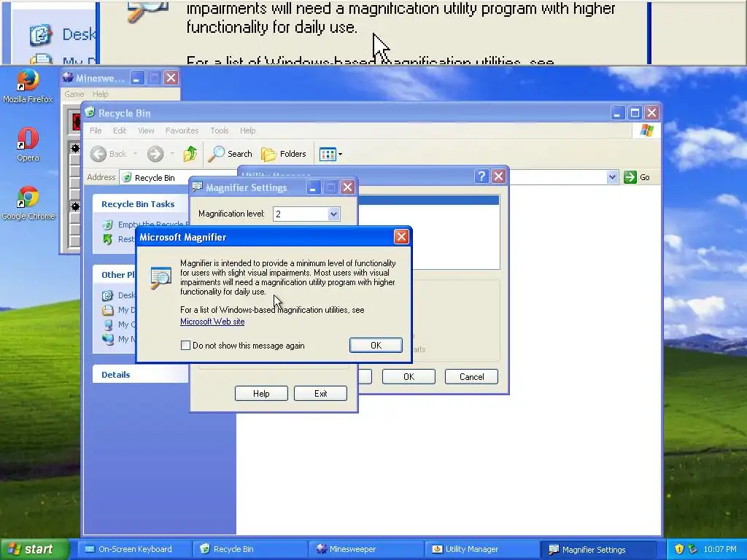Screen dimensions: 747x560
Task: Open Opera desktop icon
Action: point(28,144)
